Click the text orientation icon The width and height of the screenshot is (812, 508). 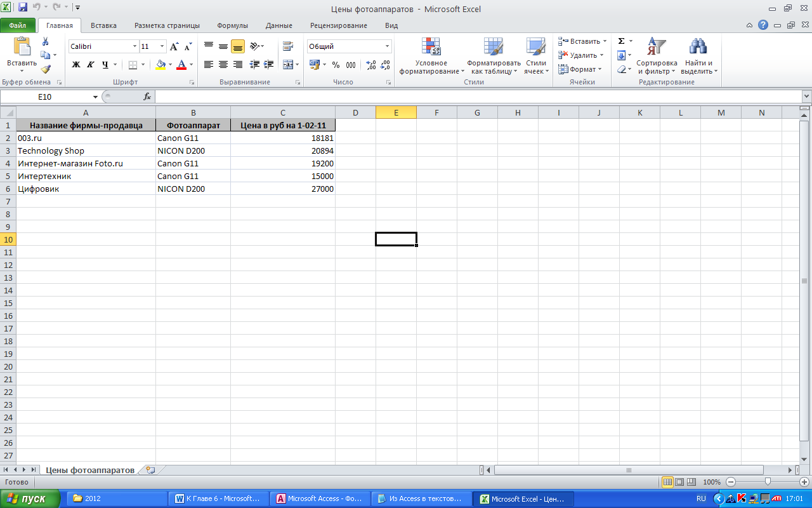254,46
